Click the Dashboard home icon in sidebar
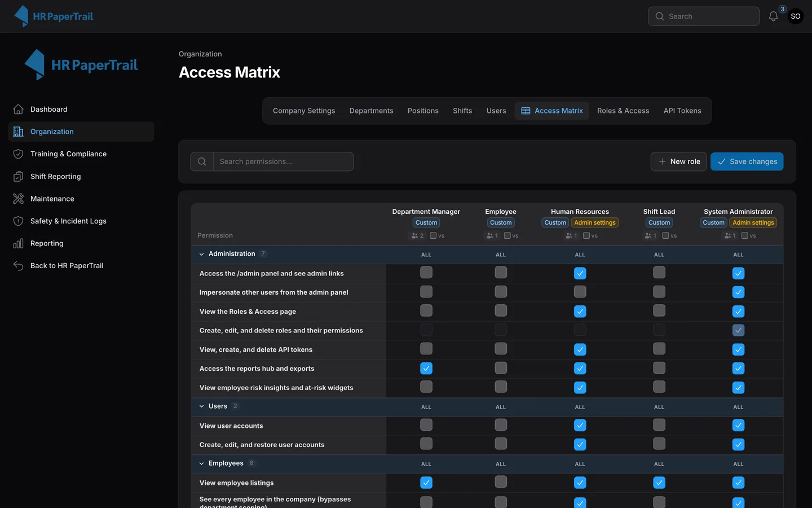Image resolution: width=812 pixels, height=508 pixels. (x=19, y=110)
